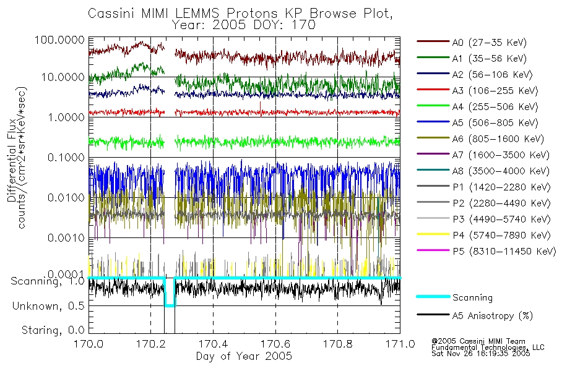
Task: Click the P5 (8310-11450 KeV) legend label
Action: pyautogui.click(x=504, y=251)
